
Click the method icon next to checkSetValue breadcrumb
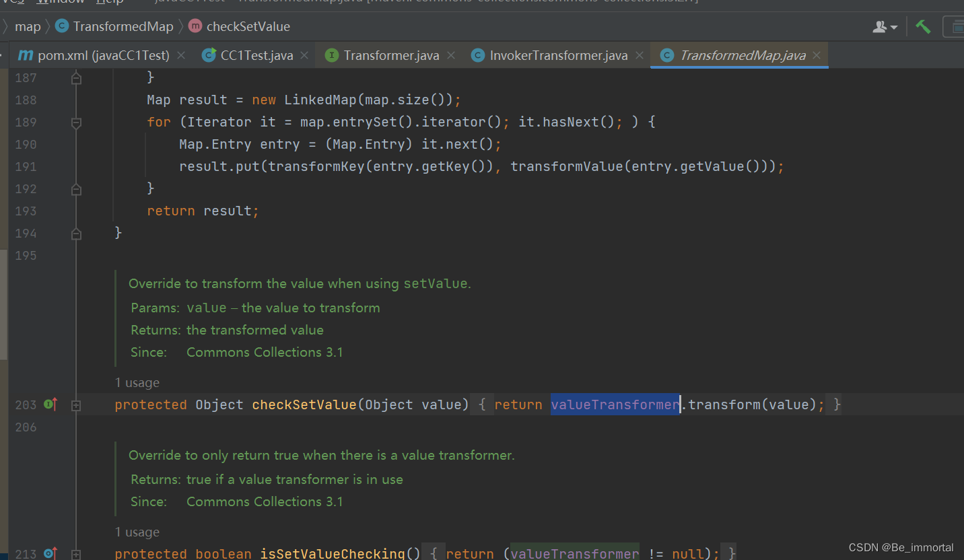click(195, 26)
